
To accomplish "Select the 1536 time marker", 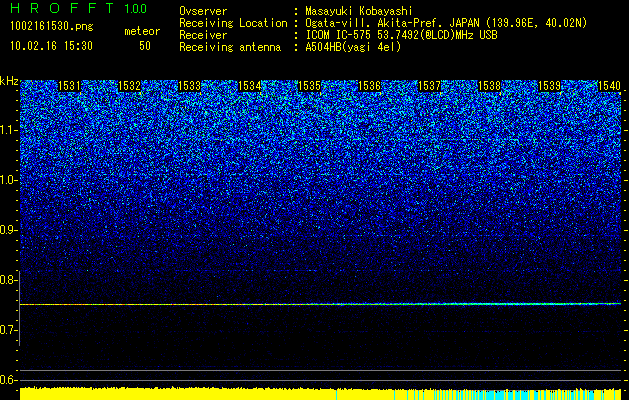I will coord(369,86).
